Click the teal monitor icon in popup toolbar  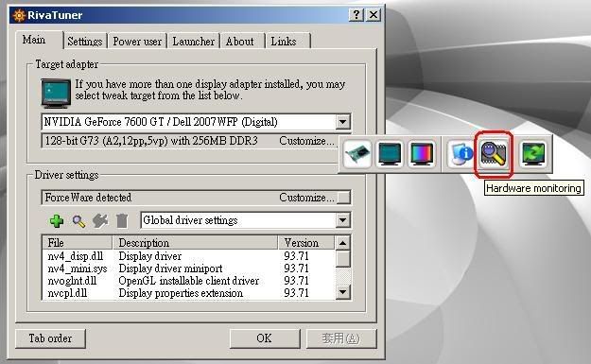point(390,154)
